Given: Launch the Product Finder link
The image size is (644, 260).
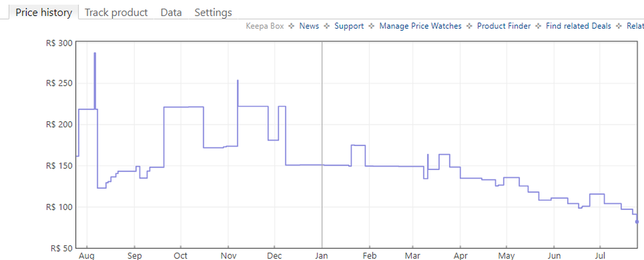Looking at the screenshot, I should coord(503,26).
